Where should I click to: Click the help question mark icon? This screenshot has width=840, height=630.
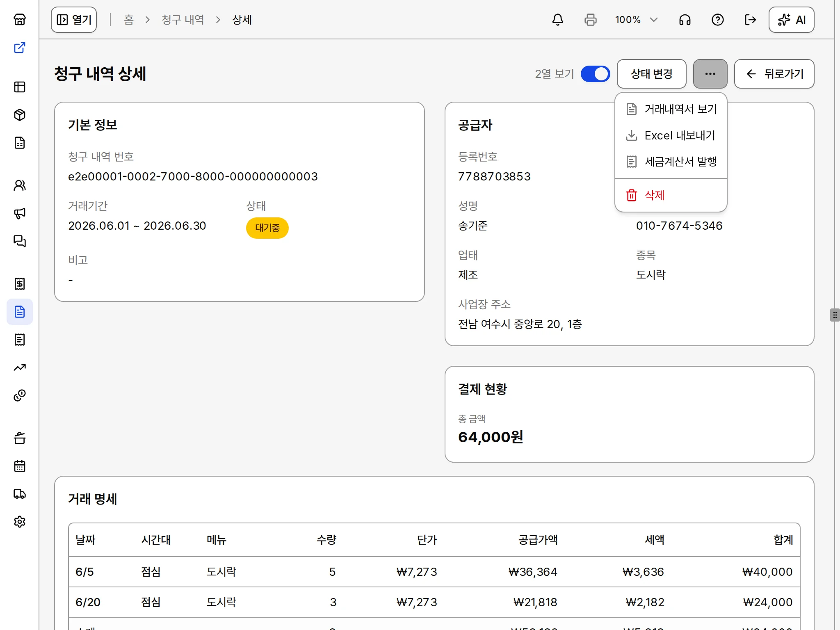pyautogui.click(x=718, y=20)
